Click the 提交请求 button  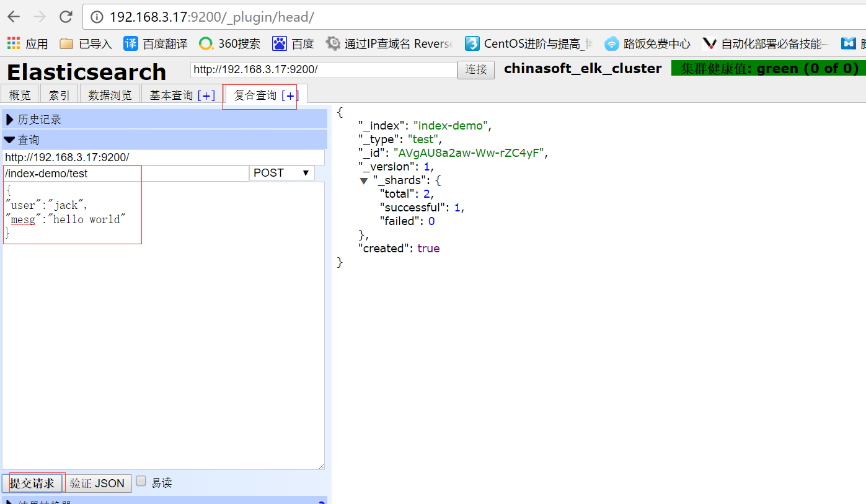pos(32,483)
